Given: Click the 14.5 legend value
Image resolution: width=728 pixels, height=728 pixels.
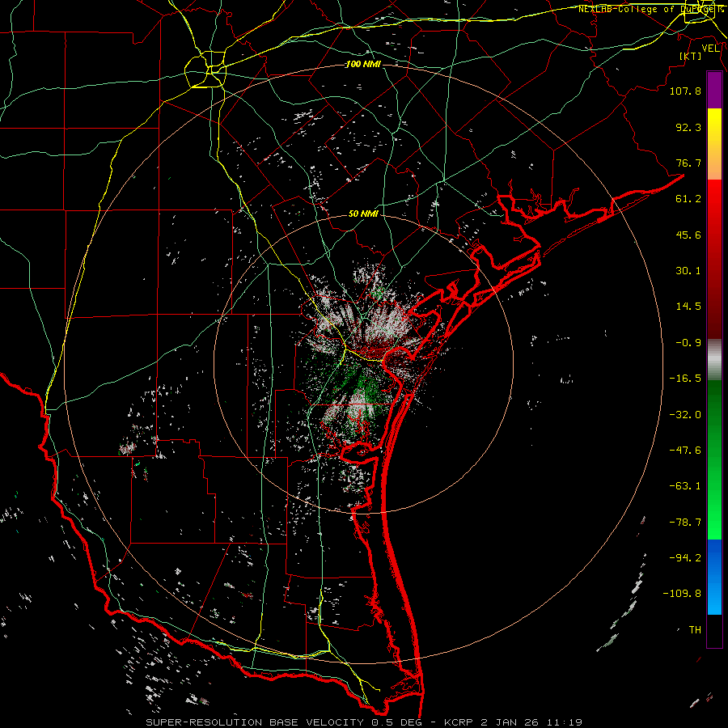Looking at the screenshot, I should click(688, 307).
